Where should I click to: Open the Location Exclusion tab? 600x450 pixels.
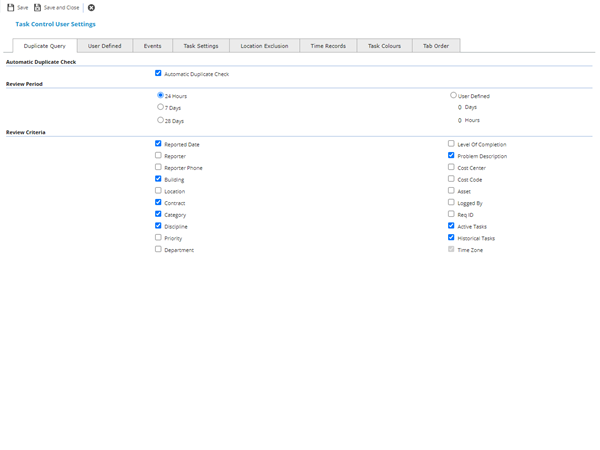click(x=264, y=46)
